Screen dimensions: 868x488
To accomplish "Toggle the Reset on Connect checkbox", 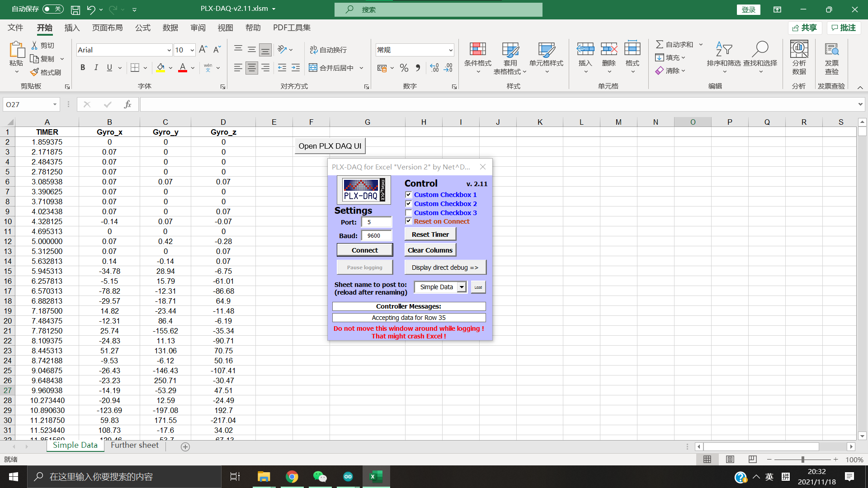I will tap(409, 221).
